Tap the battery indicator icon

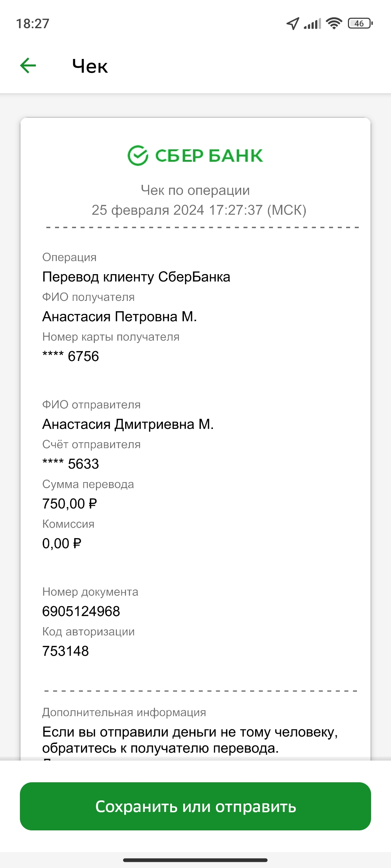pos(360,23)
